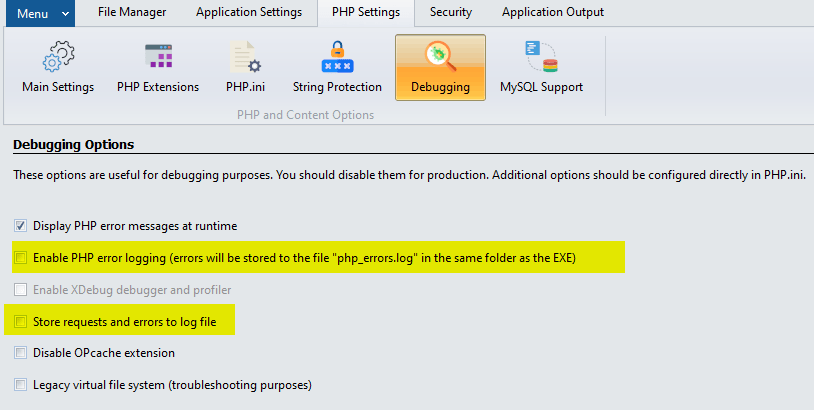Select the Debugging bug icon
814x411 pixels.
coord(440,57)
